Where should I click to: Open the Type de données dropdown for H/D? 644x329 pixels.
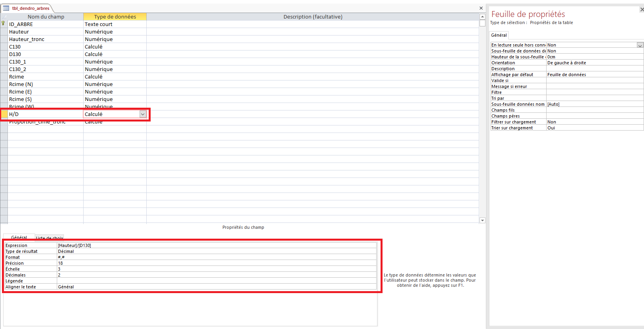pyautogui.click(x=143, y=114)
